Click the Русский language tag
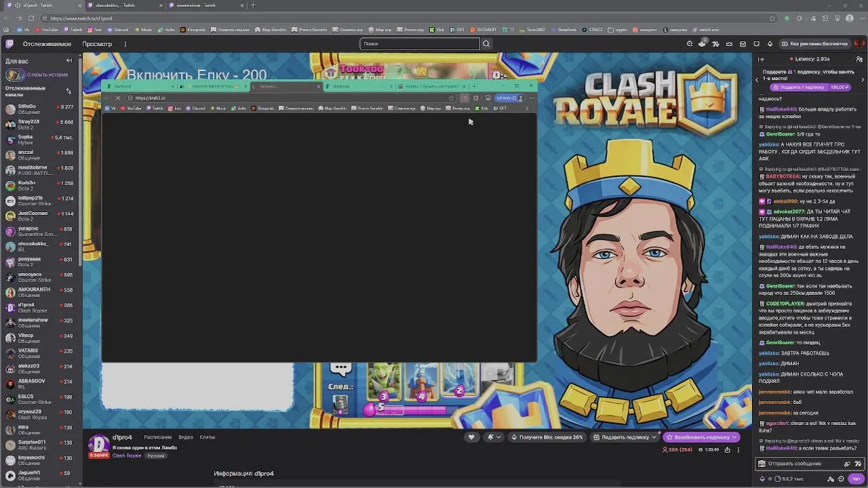Image resolution: width=868 pixels, height=488 pixels. [155, 456]
